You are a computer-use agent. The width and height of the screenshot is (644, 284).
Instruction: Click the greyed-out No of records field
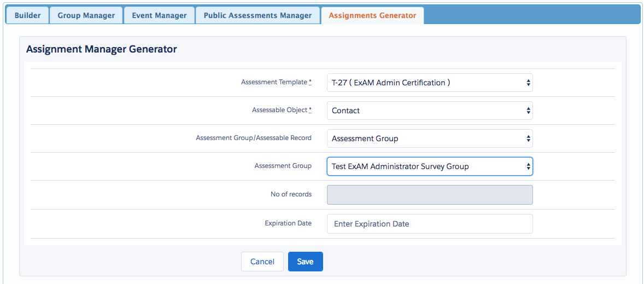[x=430, y=195]
